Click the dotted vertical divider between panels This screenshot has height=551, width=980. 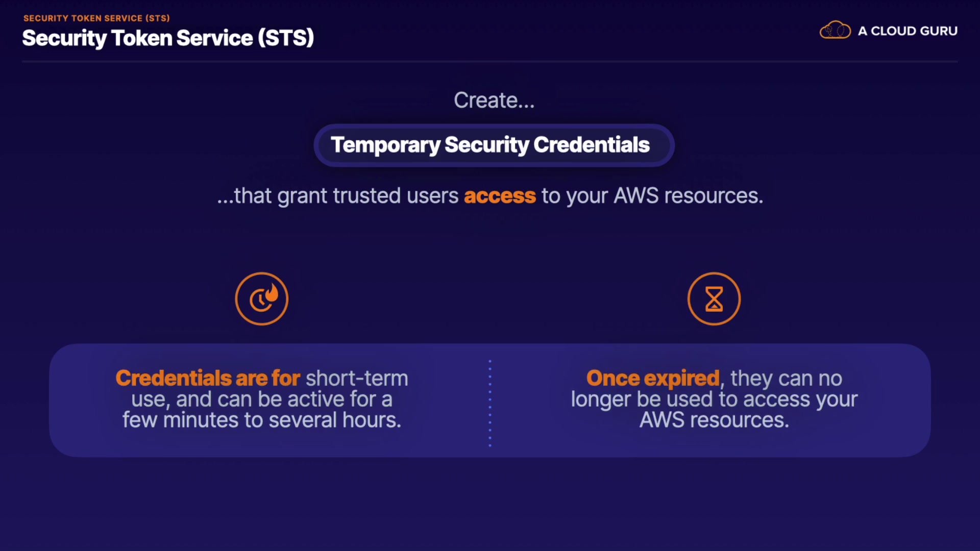[x=490, y=403]
